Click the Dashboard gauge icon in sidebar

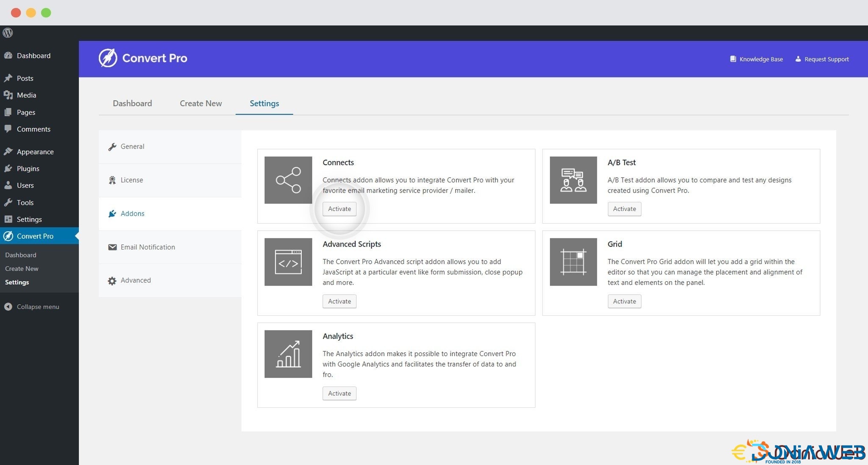pos(8,56)
